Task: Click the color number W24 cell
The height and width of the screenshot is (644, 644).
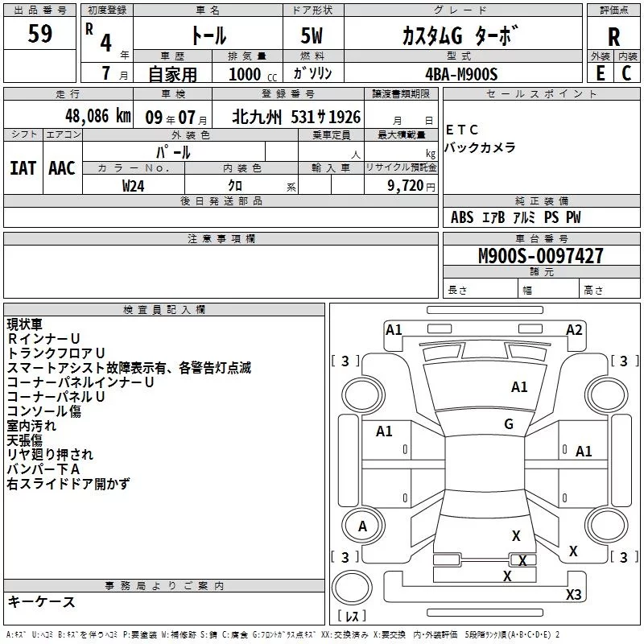Action: [x=134, y=185]
